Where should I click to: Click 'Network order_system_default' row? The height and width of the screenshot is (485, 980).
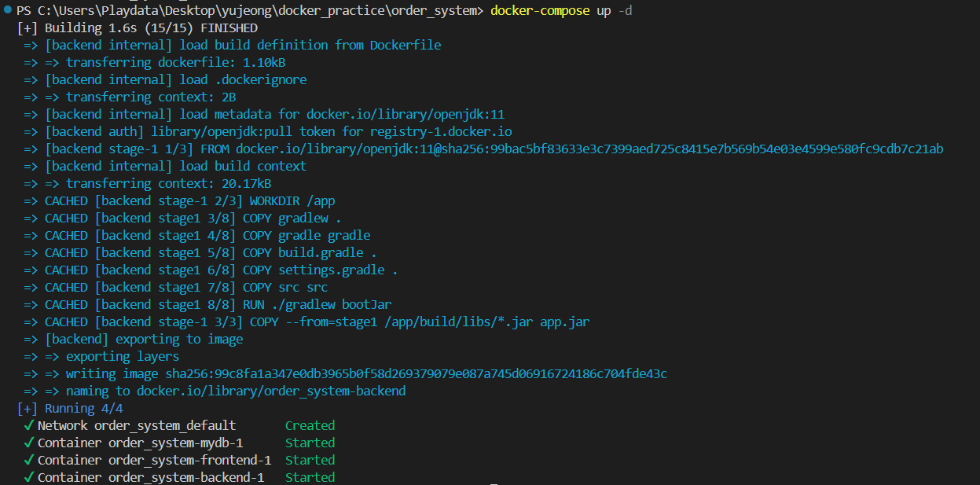179,426
